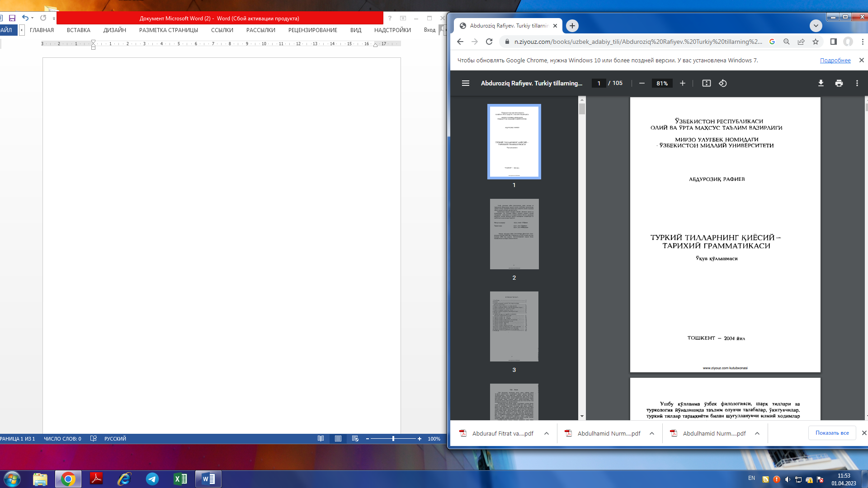Switch to Print Layout view in Word
The width and height of the screenshot is (868, 488).
[338, 439]
